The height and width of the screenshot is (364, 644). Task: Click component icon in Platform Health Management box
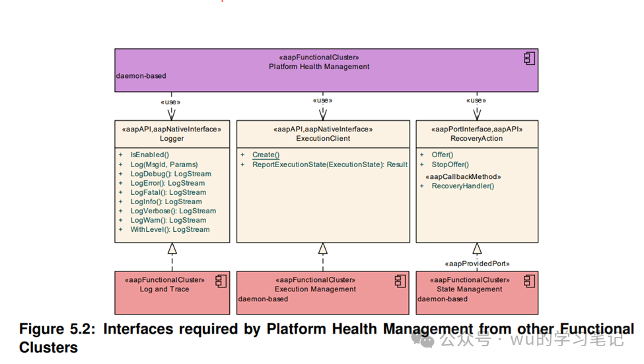[529, 58]
